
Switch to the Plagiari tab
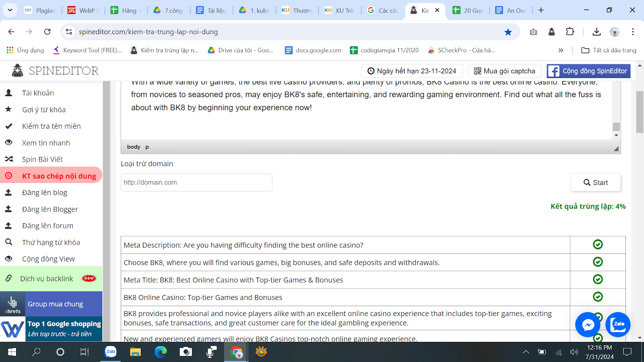point(40,10)
